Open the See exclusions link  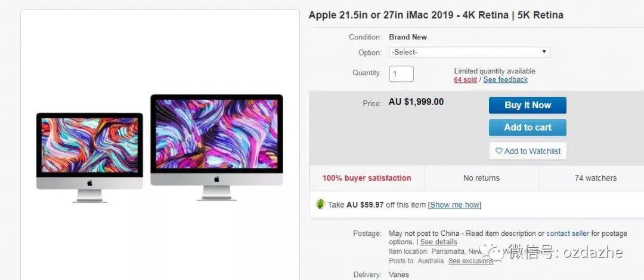(x=470, y=261)
